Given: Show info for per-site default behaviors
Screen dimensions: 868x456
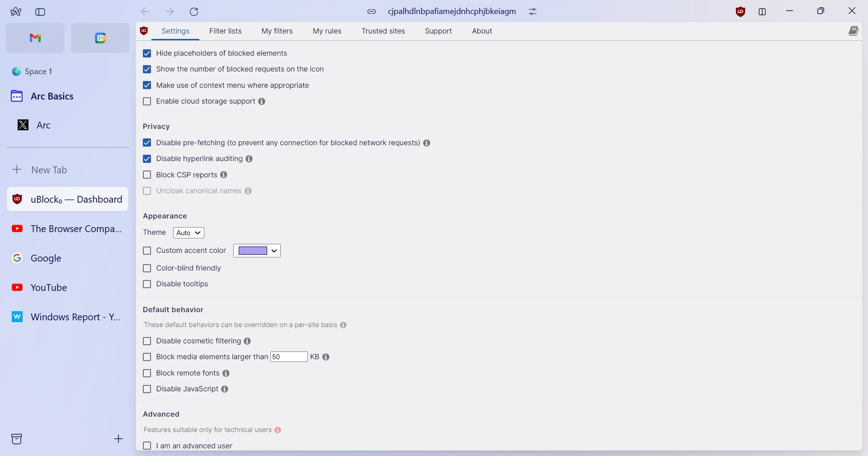Looking at the screenshot, I should (x=343, y=325).
